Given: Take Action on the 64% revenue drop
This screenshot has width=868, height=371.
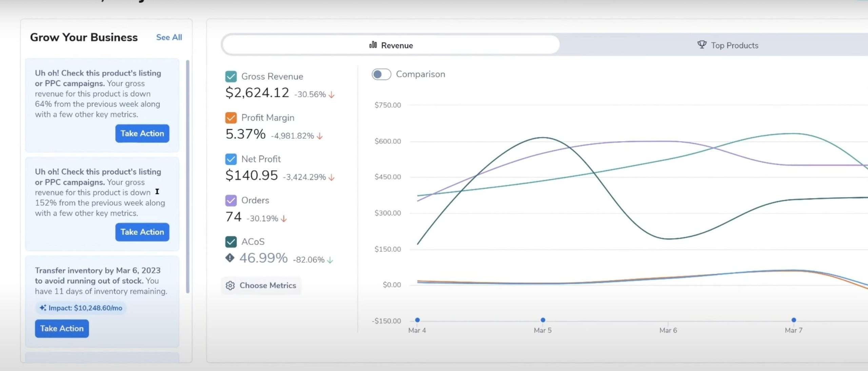Looking at the screenshot, I should click(x=142, y=133).
